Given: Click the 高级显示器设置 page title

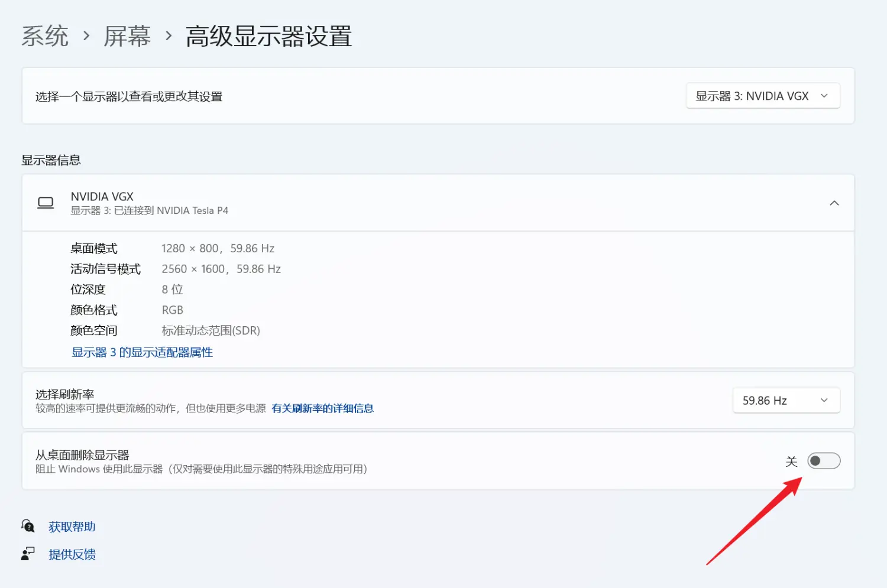Looking at the screenshot, I should [268, 37].
